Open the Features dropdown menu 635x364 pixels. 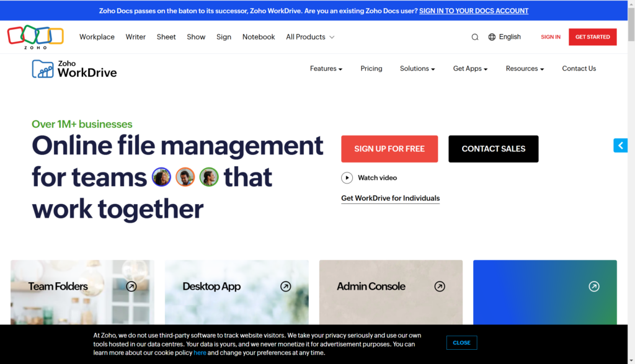(326, 68)
